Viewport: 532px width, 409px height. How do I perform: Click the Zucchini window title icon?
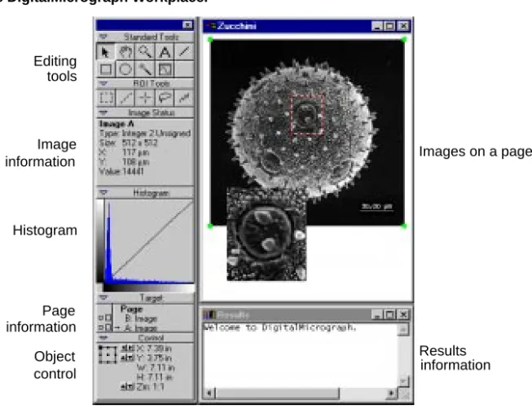coord(211,26)
